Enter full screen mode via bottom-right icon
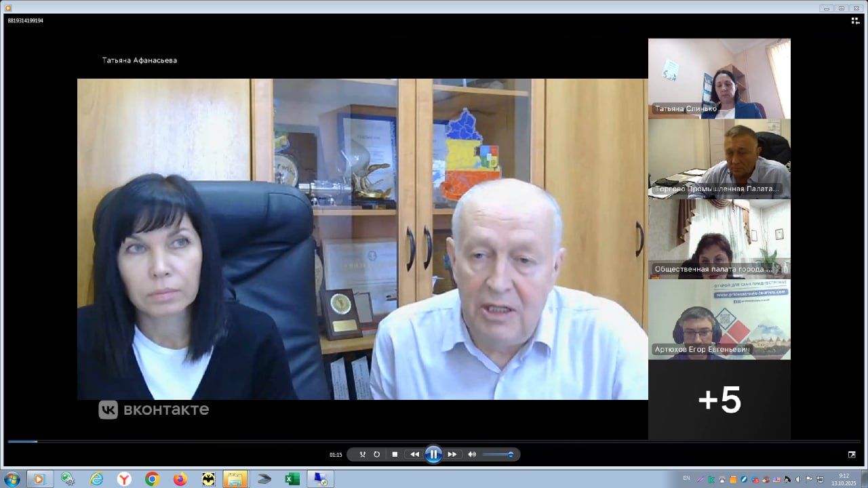This screenshot has width=868, height=488. pos(852,455)
